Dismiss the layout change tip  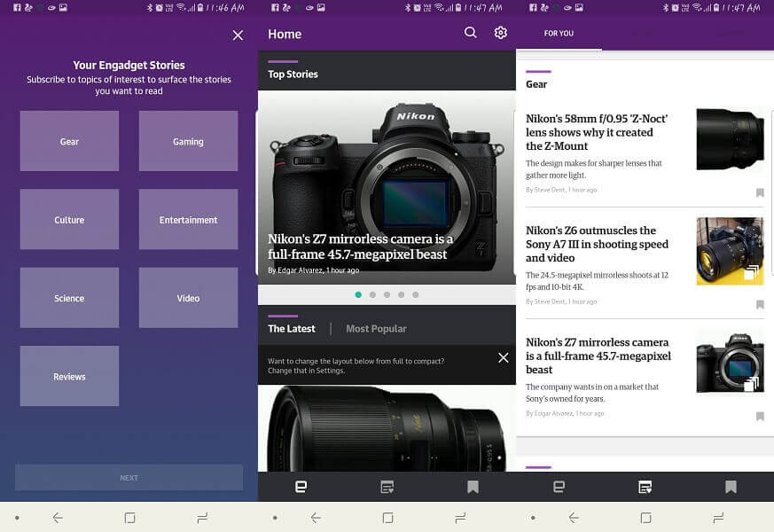[x=503, y=358]
